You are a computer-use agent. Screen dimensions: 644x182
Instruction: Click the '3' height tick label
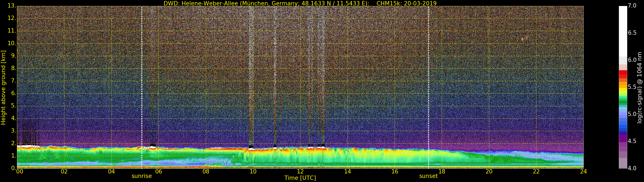coord(14,131)
